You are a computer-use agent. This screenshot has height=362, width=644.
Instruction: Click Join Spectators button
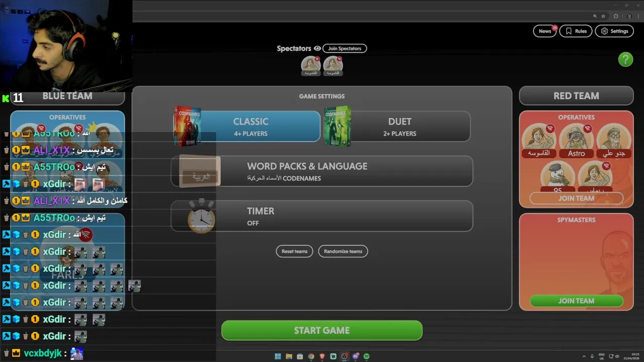point(345,48)
